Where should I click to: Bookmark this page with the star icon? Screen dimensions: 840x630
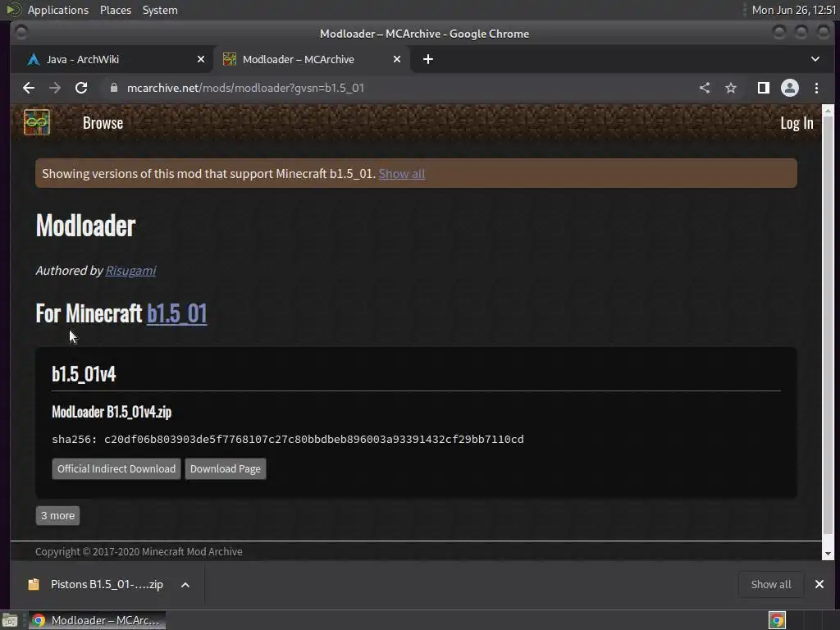pyautogui.click(x=731, y=88)
